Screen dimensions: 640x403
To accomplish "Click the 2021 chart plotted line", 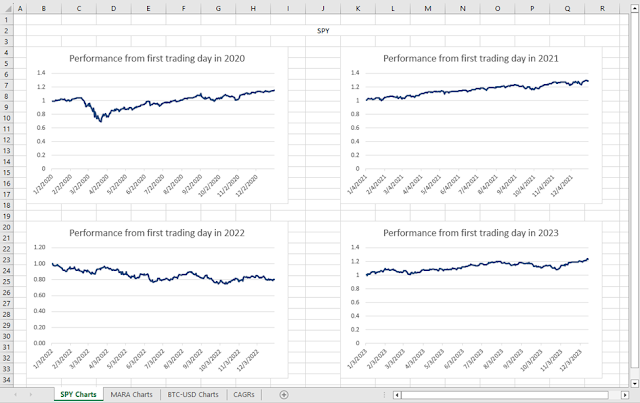I will pyautogui.click(x=478, y=91).
